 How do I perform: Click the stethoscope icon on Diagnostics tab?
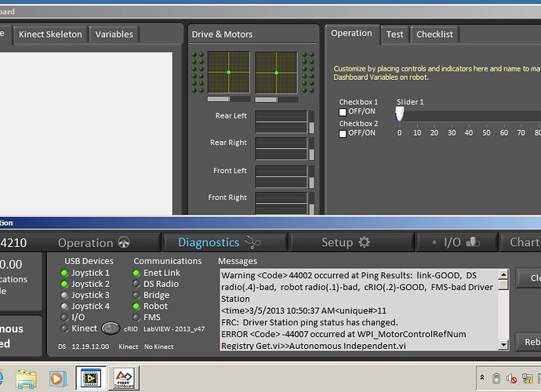point(252,242)
